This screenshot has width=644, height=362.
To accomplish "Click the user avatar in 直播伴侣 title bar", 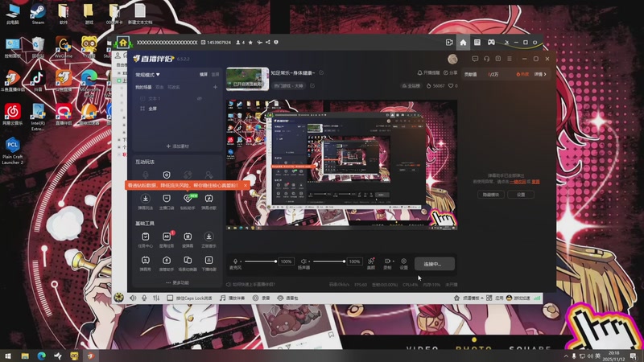I will point(452,59).
